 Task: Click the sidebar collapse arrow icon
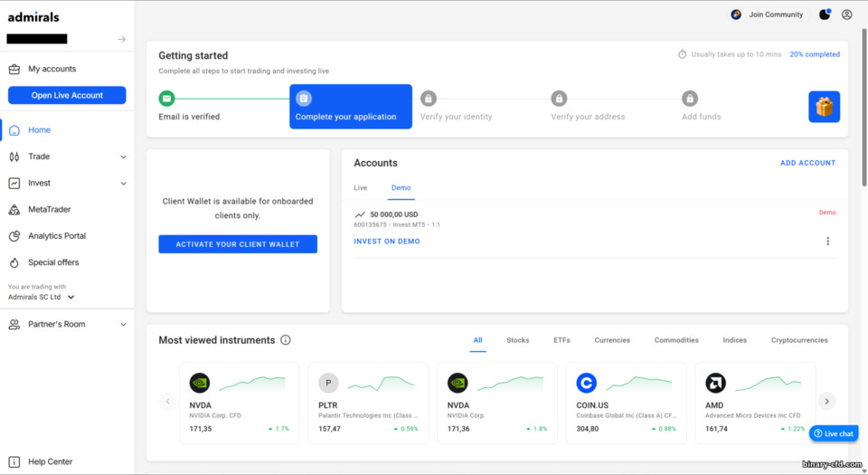pyautogui.click(x=121, y=40)
